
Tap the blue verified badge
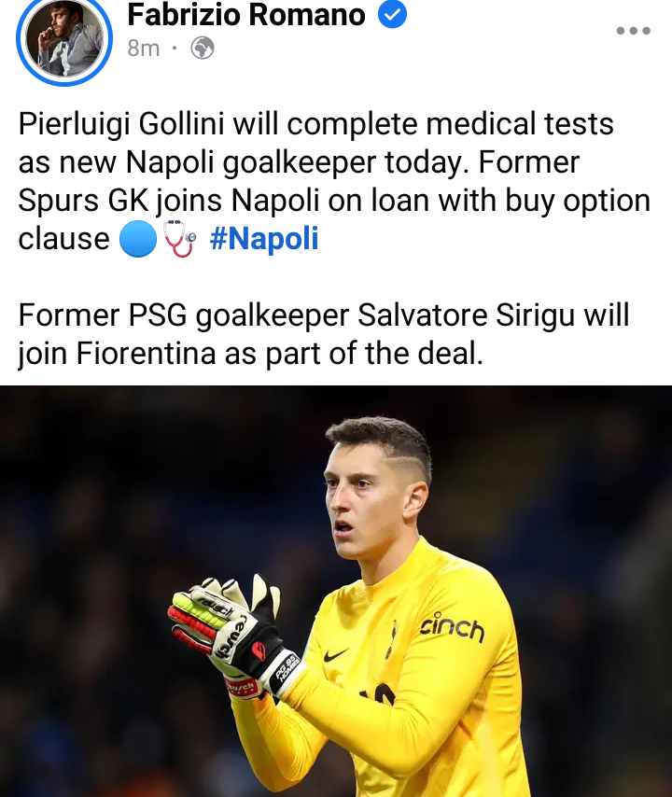[x=392, y=14]
